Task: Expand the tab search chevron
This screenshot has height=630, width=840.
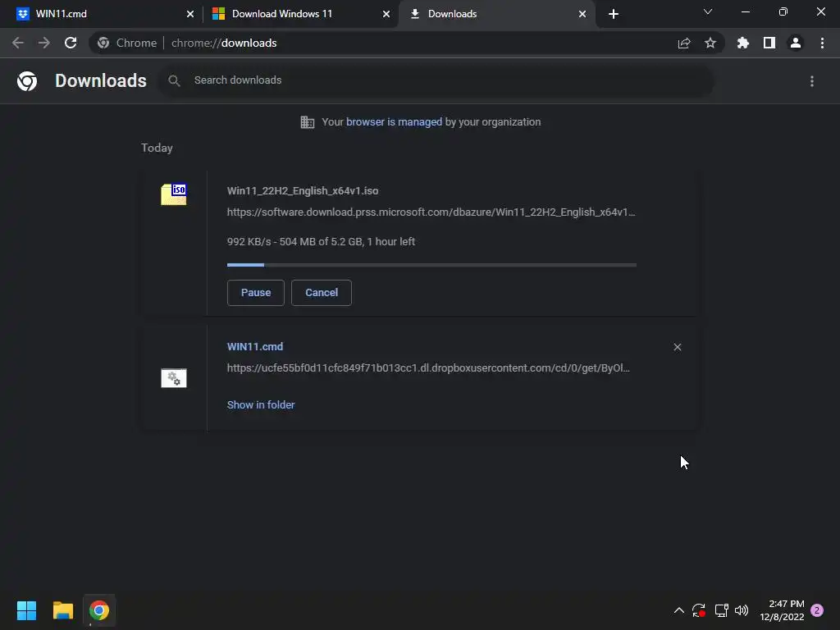Action: pyautogui.click(x=708, y=11)
